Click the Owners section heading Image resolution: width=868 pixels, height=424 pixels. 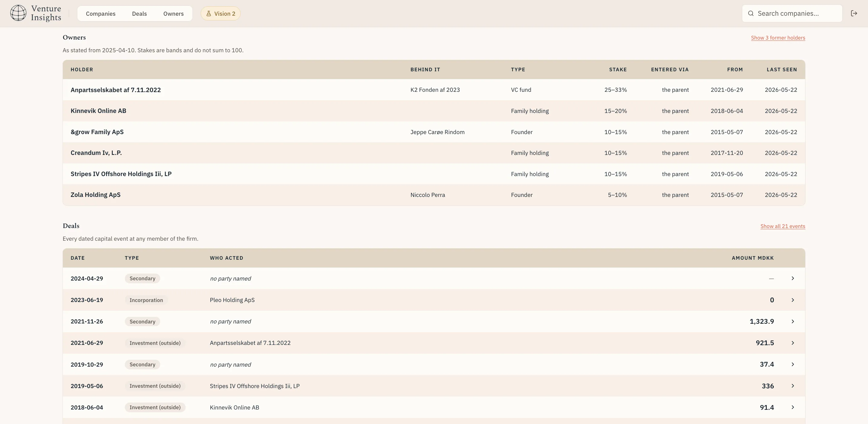click(x=74, y=37)
